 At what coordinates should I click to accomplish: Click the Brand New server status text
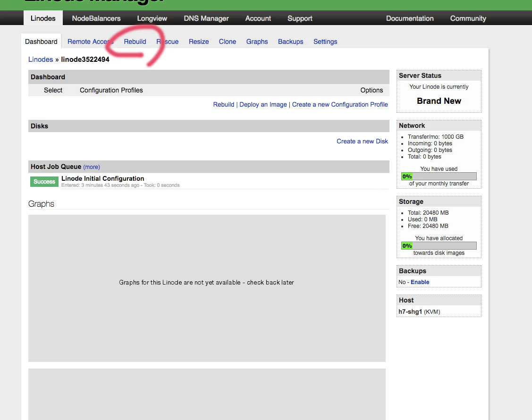(x=439, y=101)
